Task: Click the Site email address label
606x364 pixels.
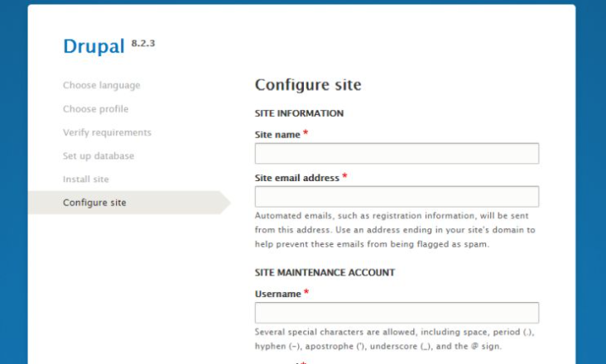Action: pyautogui.click(x=297, y=178)
